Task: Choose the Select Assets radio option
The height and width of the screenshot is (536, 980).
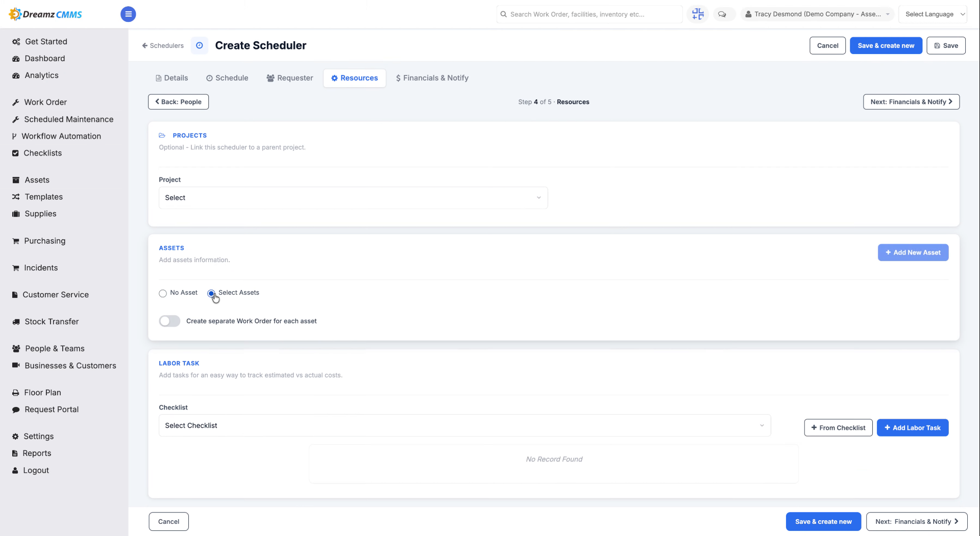Action: 211,293
